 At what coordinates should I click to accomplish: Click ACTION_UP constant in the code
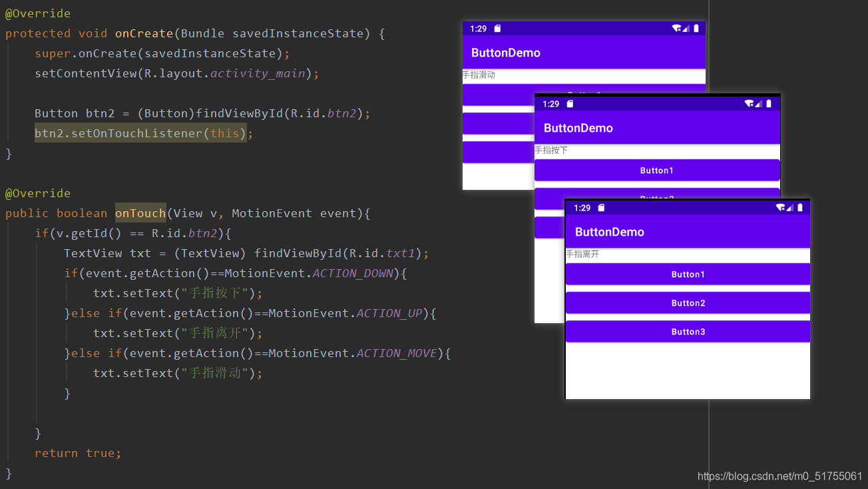(389, 313)
